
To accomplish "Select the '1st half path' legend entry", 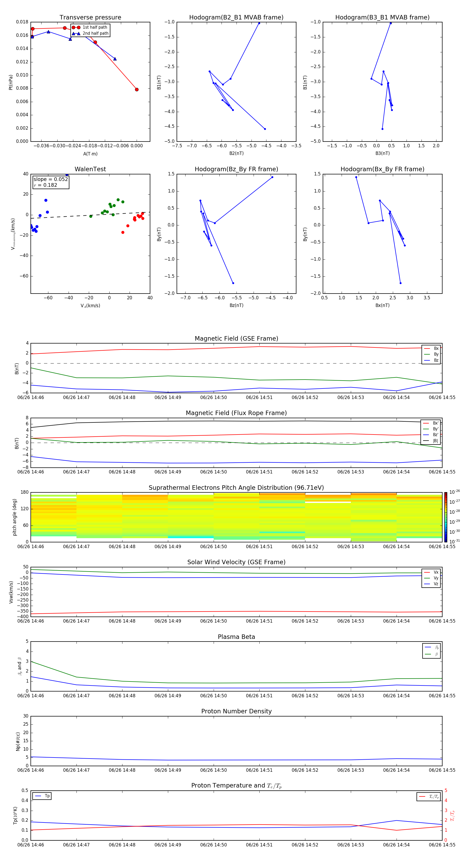I will click(90, 27).
